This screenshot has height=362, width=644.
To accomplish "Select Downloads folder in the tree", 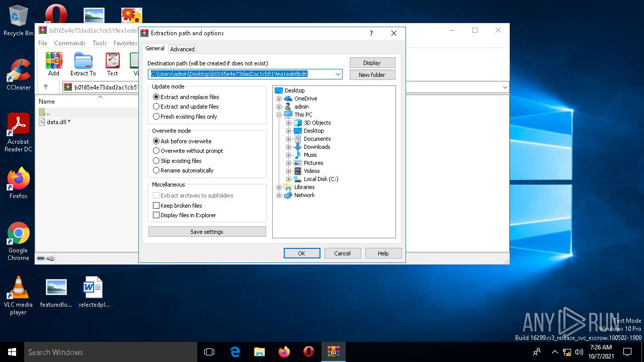I will click(317, 147).
